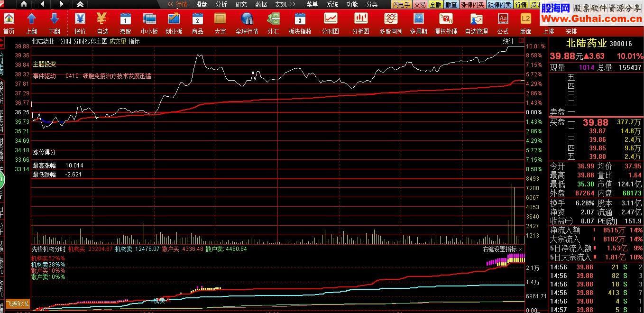
Task: Click the 右键设置指标 hint text
Action: coord(500,249)
